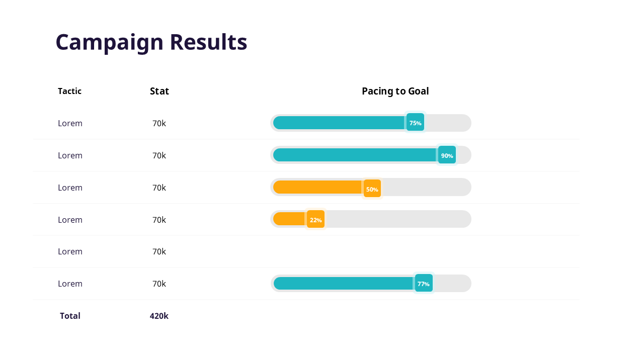Select the 70k stat in the row without a bar
644x362 pixels.
click(x=159, y=251)
